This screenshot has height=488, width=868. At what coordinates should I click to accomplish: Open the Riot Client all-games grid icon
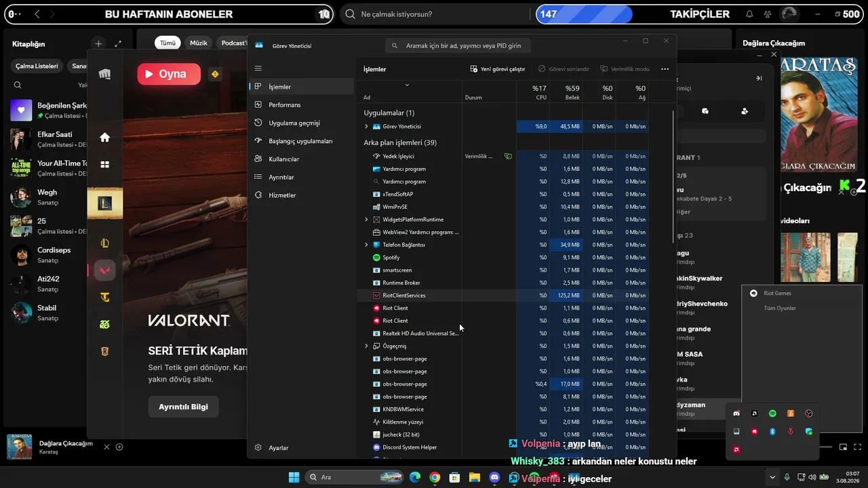click(x=104, y=164)
